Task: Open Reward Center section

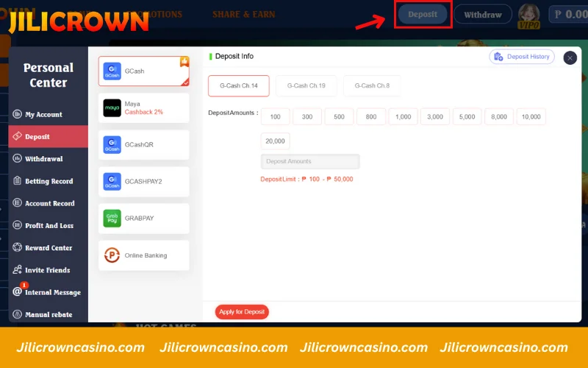Action: pyautogui.click(x=48, y=247)
